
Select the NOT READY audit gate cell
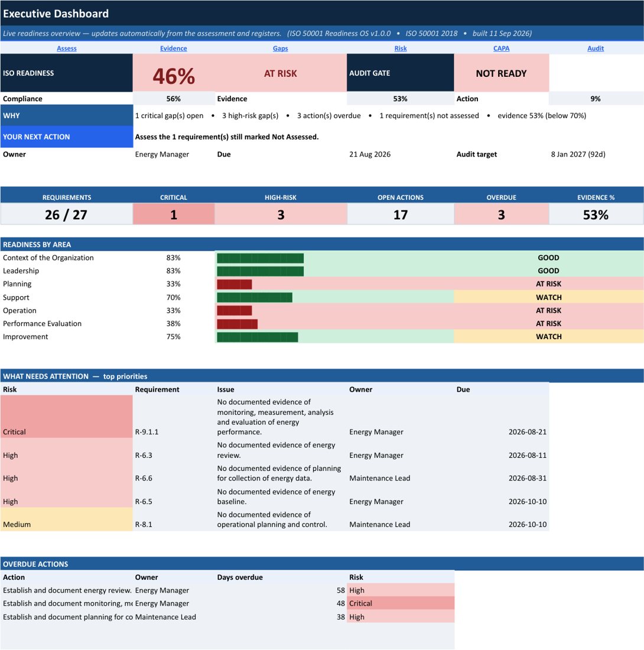click(x=501, y=73)
